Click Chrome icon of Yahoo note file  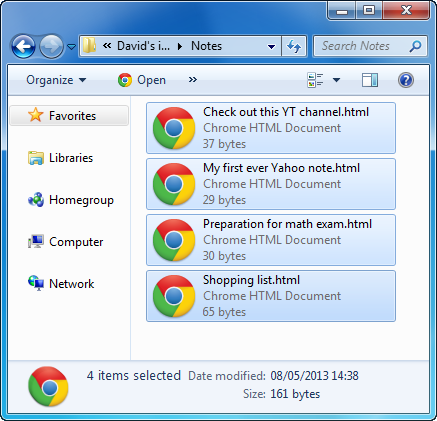[x=174, y=184]
